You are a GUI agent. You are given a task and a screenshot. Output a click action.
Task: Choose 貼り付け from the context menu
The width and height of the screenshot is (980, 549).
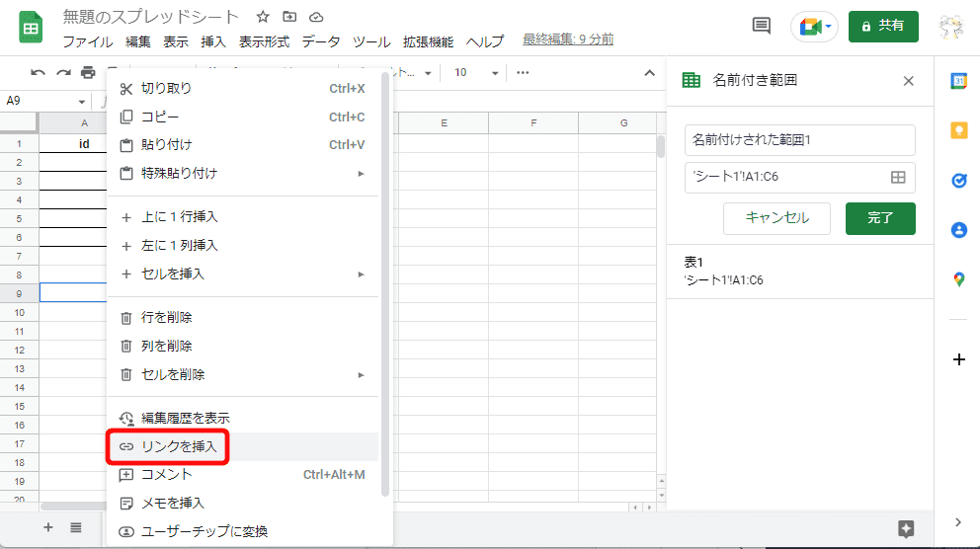pyautogui.click(x=242, y=145)
